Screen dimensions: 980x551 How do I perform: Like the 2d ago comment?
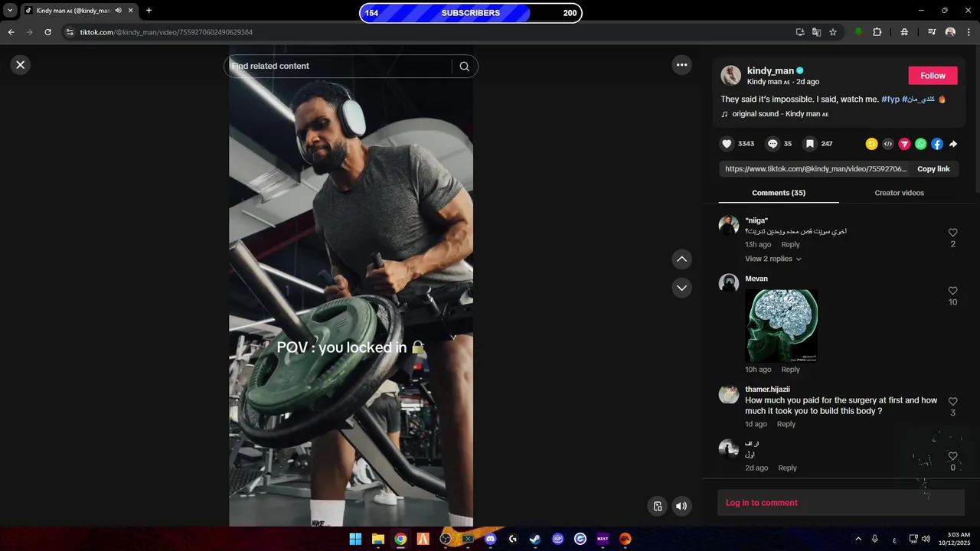952,457
